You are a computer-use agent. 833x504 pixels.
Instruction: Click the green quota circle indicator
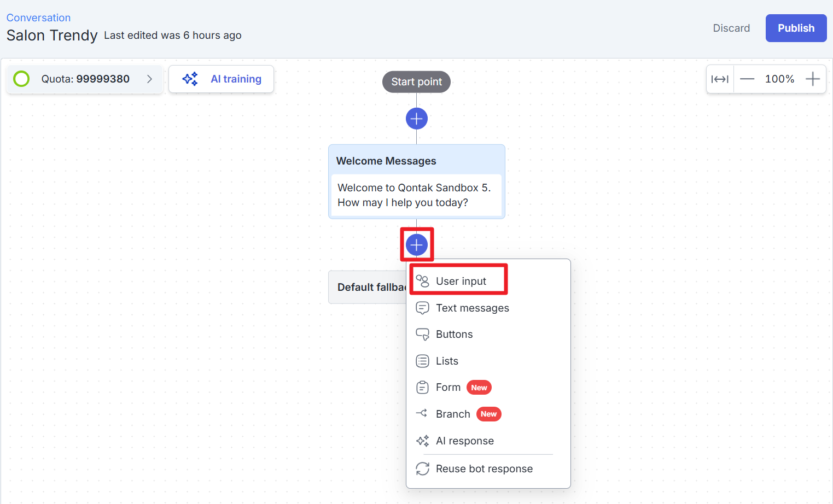click(21, 79)
